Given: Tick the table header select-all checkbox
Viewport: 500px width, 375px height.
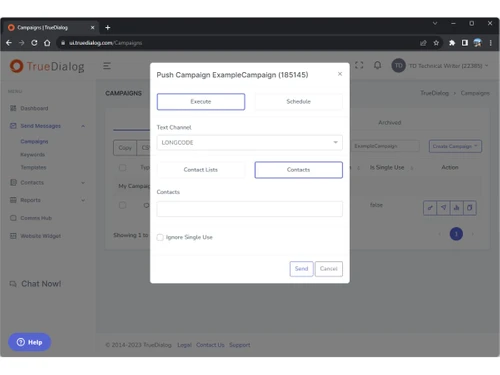Looking at the screenshot, I should [x=123, y=167].
